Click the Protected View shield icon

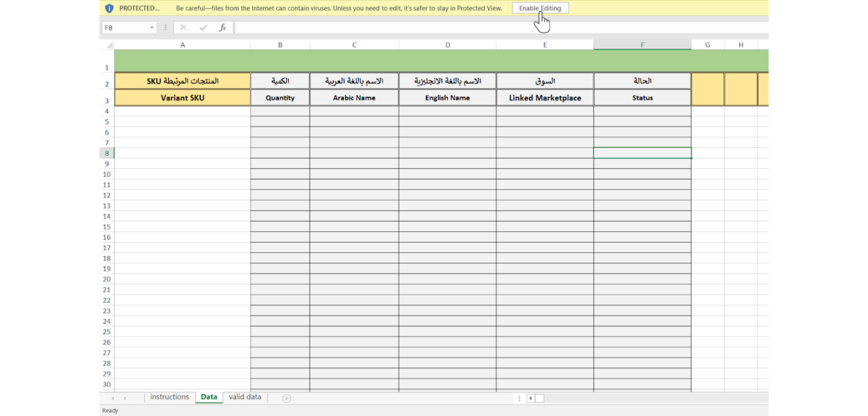click(109, 8)
